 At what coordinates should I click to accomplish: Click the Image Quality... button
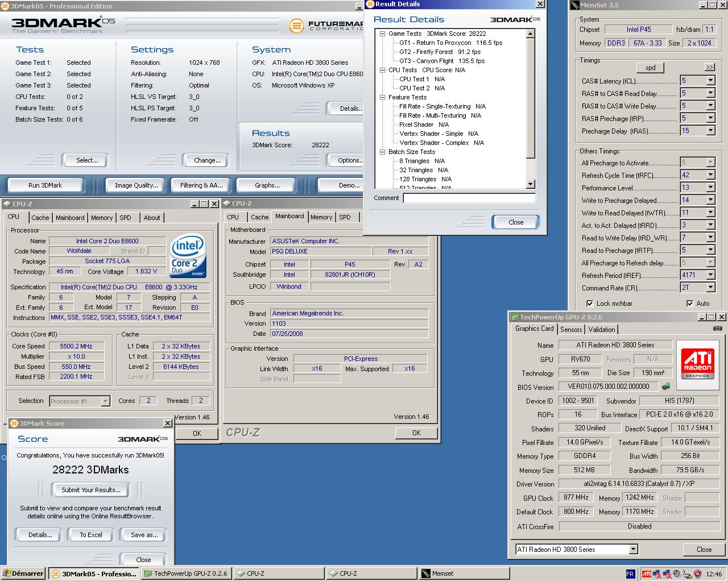coord(136,185)
